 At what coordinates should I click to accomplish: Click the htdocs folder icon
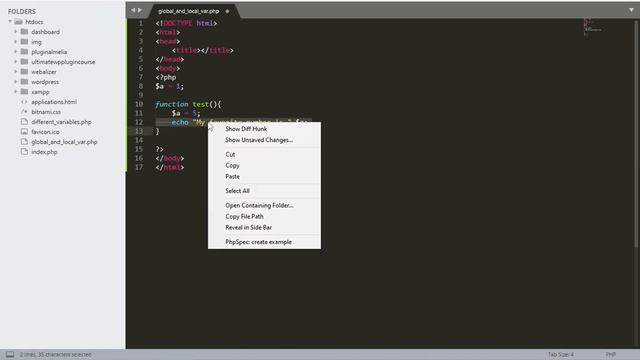pos(18,22)
